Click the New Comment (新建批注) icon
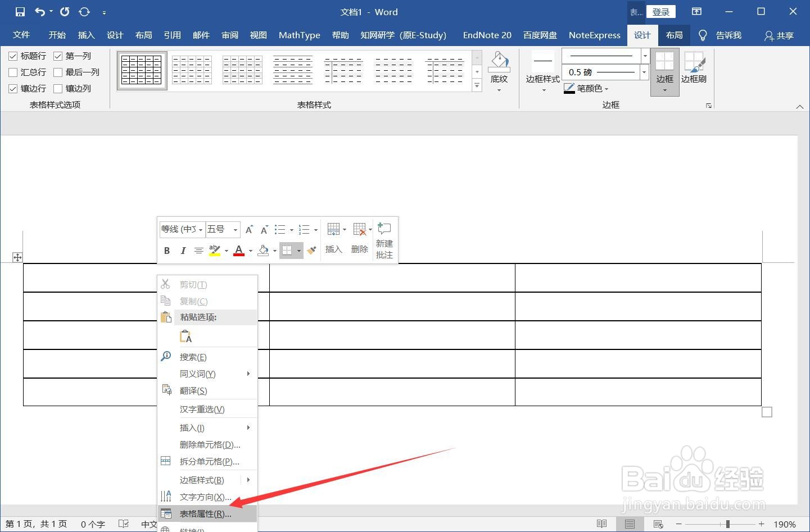 click(x=384, y=229)
